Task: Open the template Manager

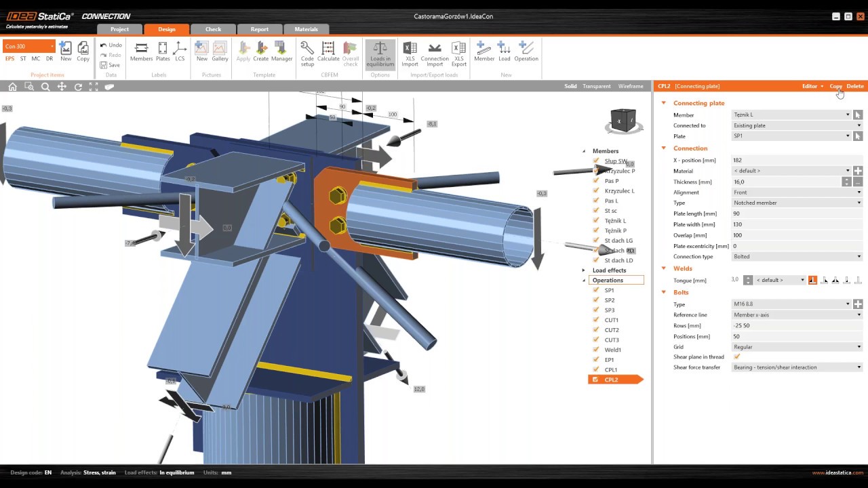Action: pyautogui.click(x=281, y=52)
